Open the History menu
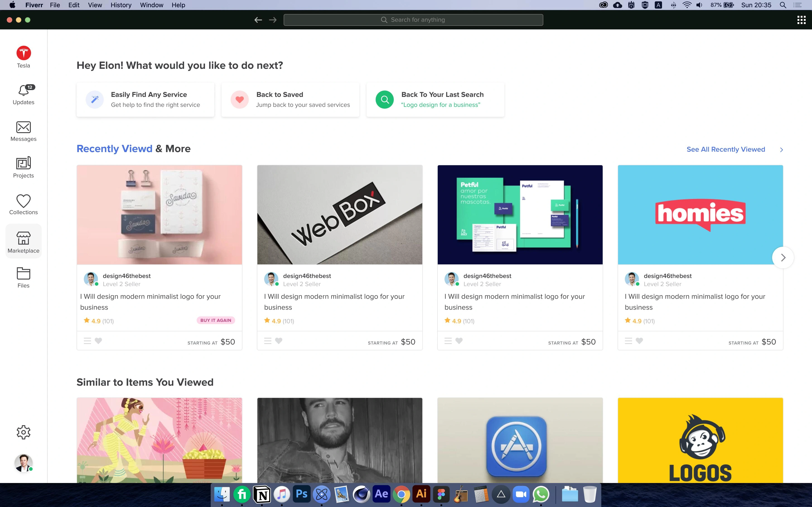Image resolution: width=812 pixels, height=507 pixels. 121,5
